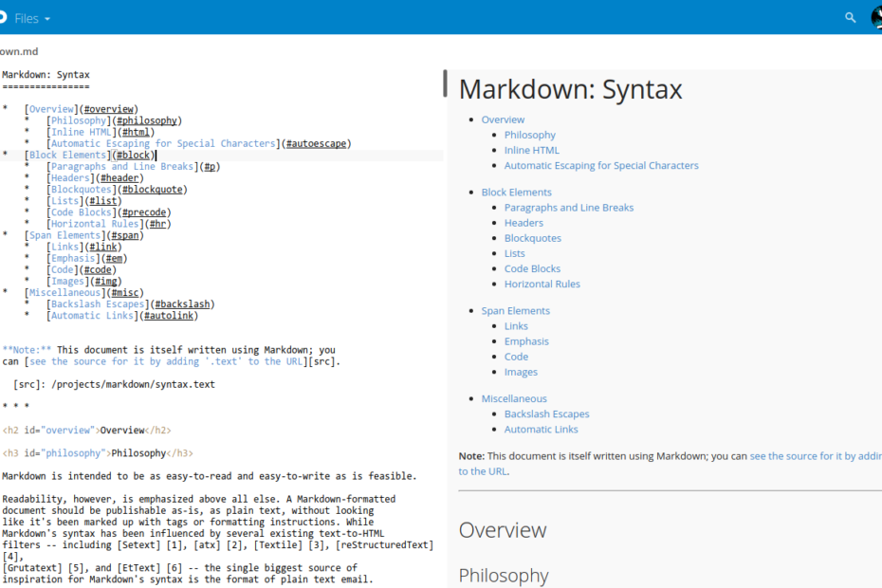This screenshot has width=882, height=588.
Task: Open the Span Elements preview link
Action: [x=515, y=311]
